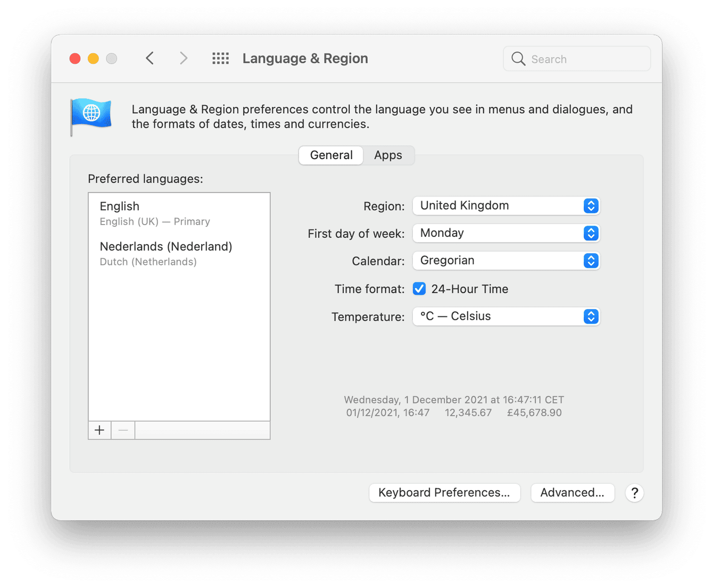The width and height of the screenshot is (713, 588).
Task: Open the First day of week dropdown
Action: [x=505, y=233]
